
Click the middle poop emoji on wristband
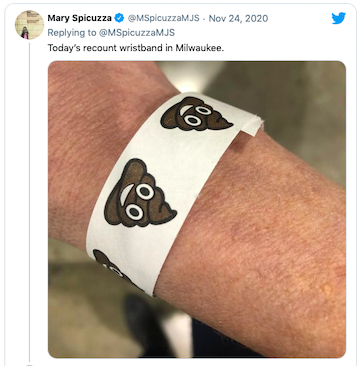139,193
